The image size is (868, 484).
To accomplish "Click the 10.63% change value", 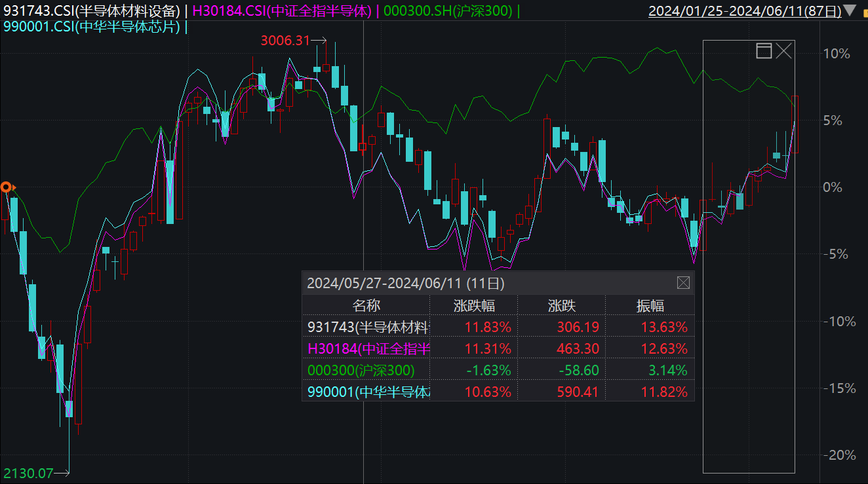I will pos(488,392).
